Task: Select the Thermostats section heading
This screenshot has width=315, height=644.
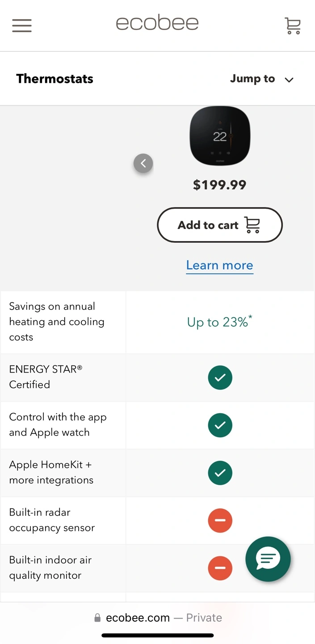Action: click(55, 79)
